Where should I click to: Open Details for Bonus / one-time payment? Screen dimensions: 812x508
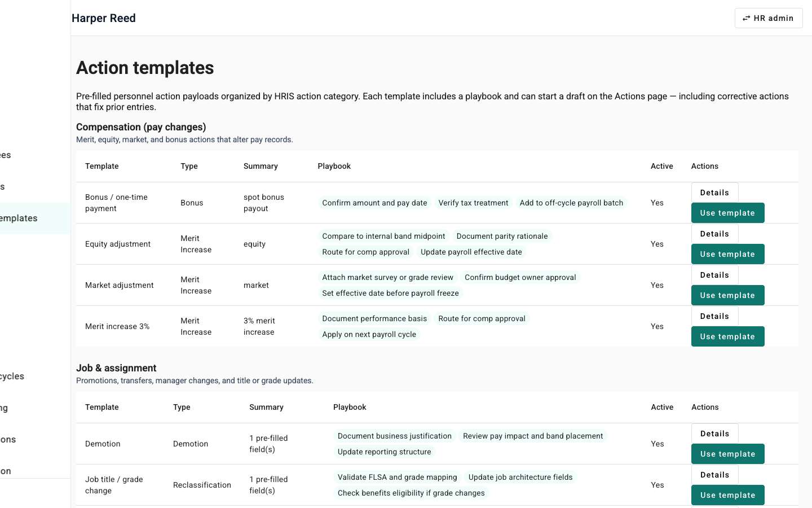(x=714, y=192)
